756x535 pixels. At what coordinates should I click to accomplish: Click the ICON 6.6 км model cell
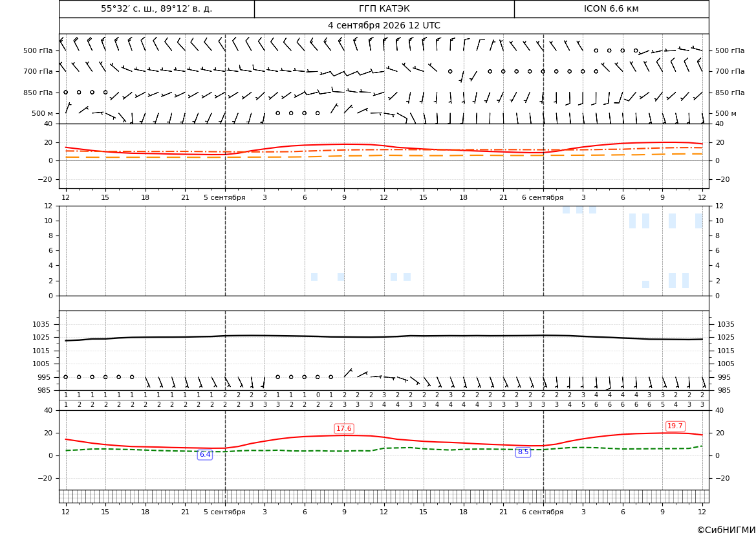click(611, 9)
